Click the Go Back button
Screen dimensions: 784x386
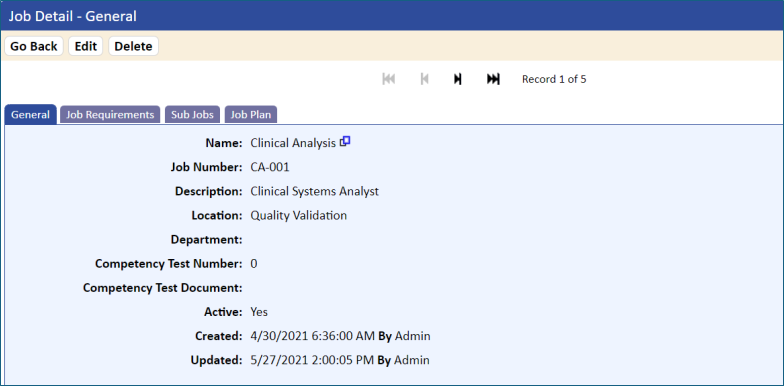click(x=34, y=46)
